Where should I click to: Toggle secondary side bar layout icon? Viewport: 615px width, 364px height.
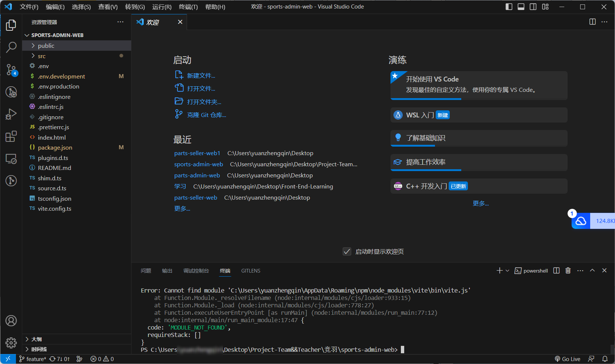[x=533, y=7]
